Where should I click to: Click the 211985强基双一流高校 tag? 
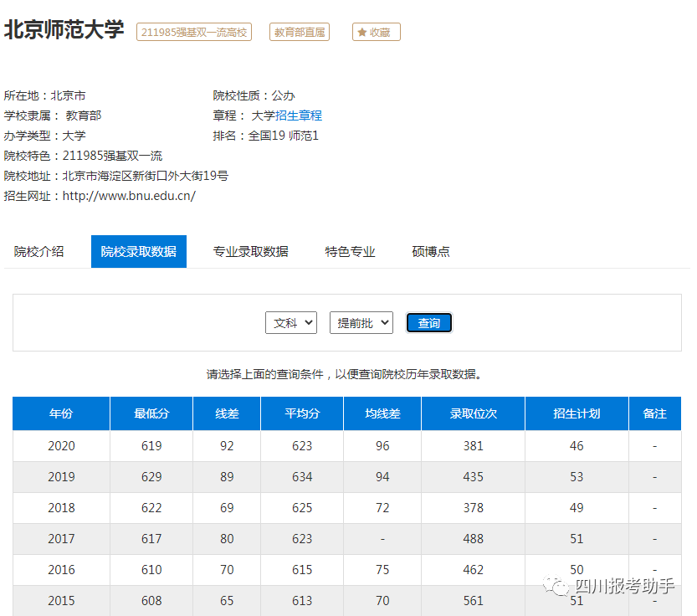pyautogui.click(x=194, y=32)
